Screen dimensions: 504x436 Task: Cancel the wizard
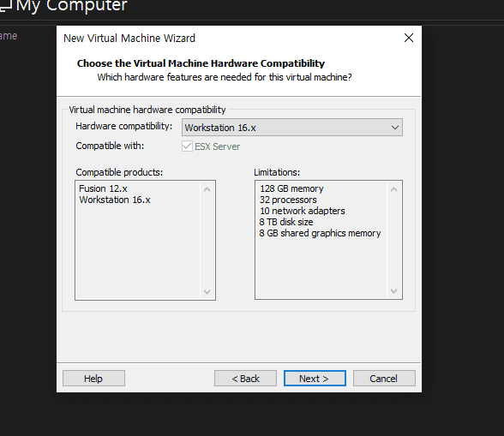click(384, 379)
